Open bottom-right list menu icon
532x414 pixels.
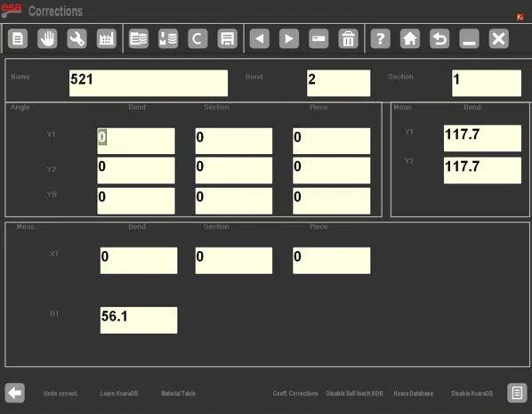tap(517, 393)
